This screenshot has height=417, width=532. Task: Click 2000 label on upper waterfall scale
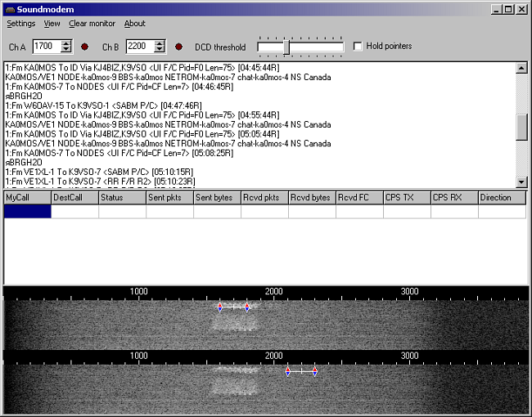tap(274, 292)
